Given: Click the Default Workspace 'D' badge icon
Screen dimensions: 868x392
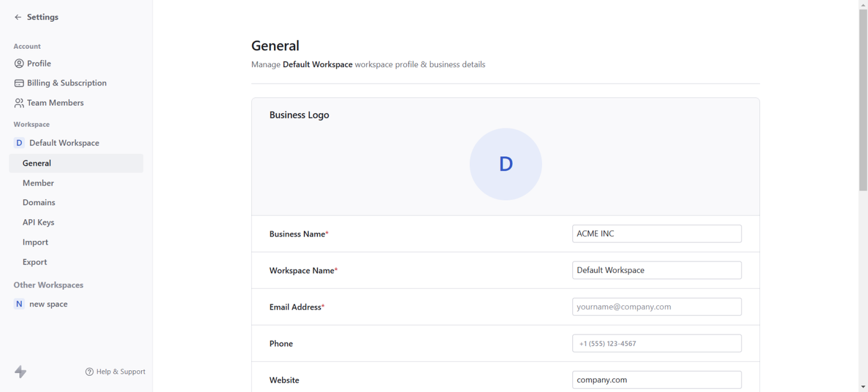Looking at the screenshot, I should [19, 143].
